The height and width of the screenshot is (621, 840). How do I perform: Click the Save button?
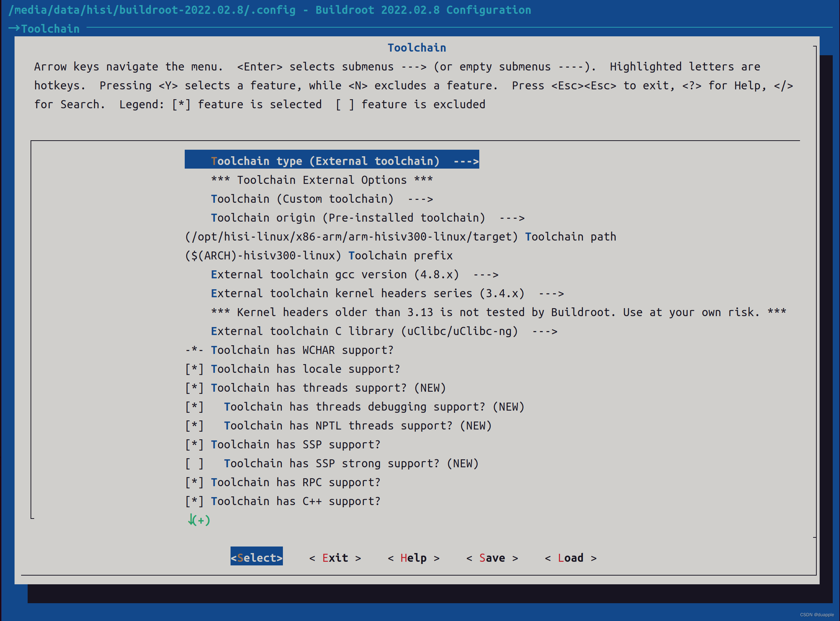tap(492, 558)
